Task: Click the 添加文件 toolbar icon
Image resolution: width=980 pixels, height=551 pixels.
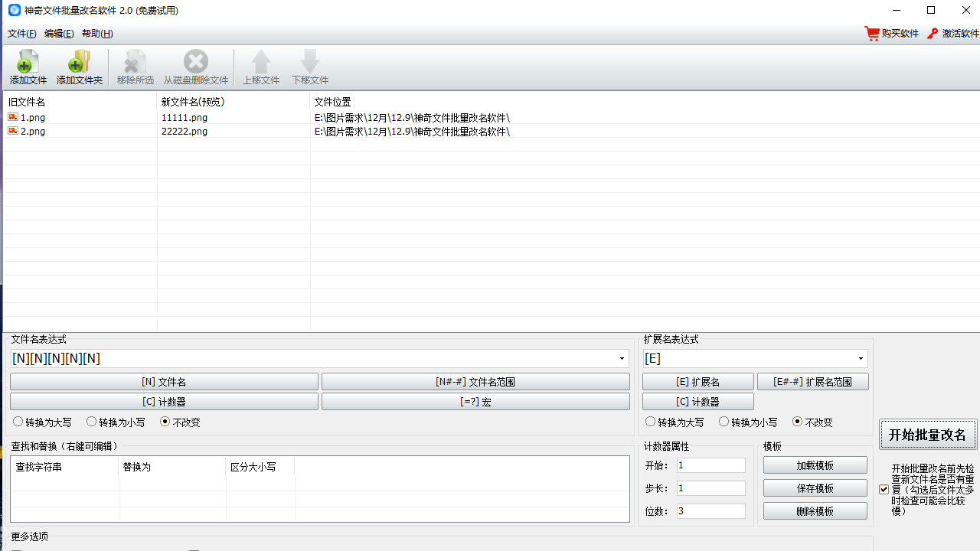Action: [28, 66]
